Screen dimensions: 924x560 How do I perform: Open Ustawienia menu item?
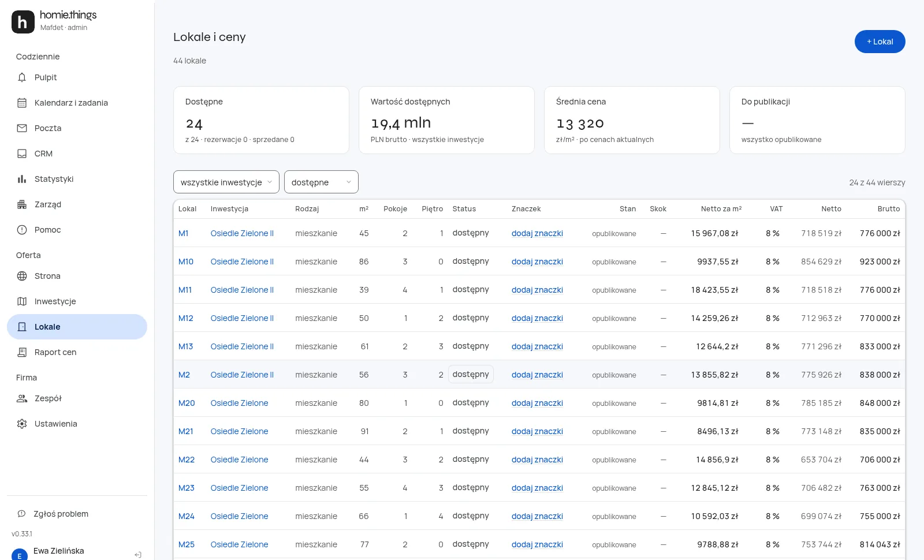click(77, 424)
